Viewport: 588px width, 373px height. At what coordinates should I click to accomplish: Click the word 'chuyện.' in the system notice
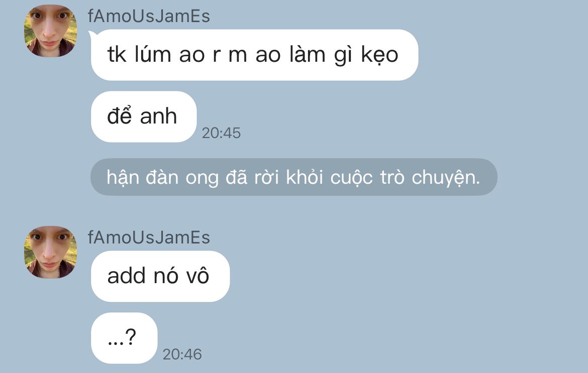[446, 177]
